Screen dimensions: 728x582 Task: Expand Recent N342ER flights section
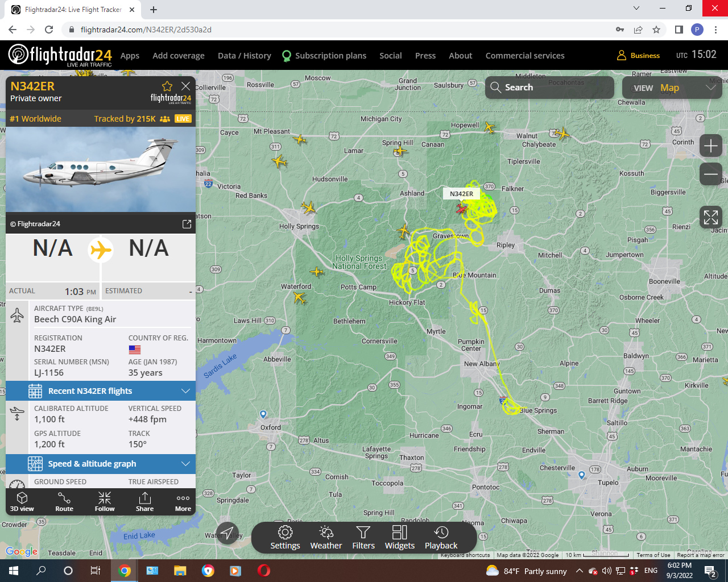click(x=101, y=391)
